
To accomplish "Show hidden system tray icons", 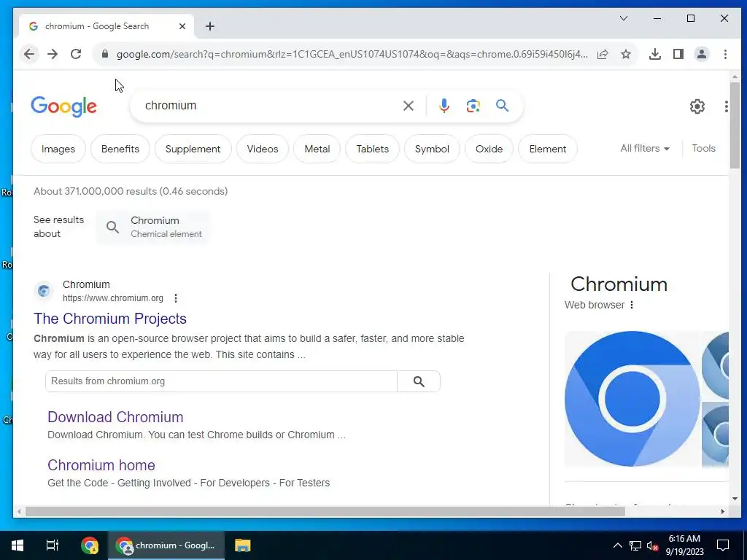I will point(617,545).
